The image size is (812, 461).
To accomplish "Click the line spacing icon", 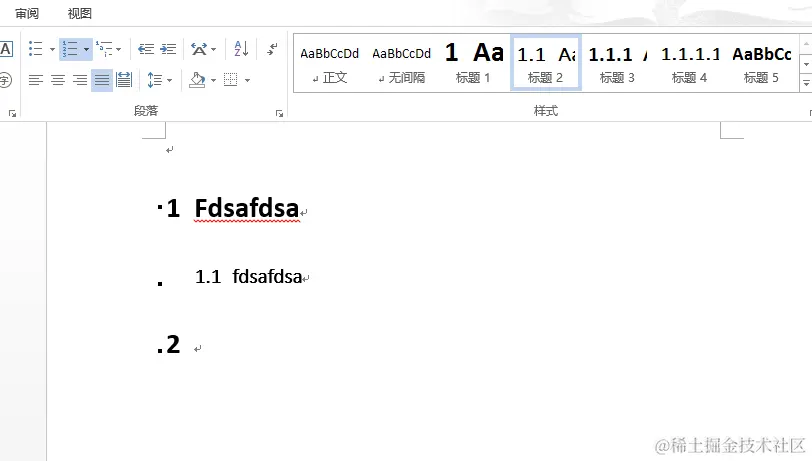I will (154, 80).
